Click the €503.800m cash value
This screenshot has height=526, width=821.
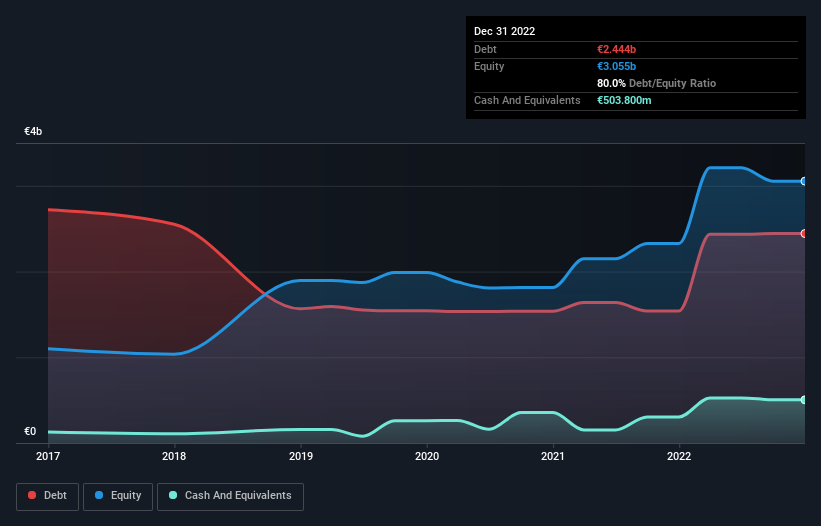pos(624,100)
